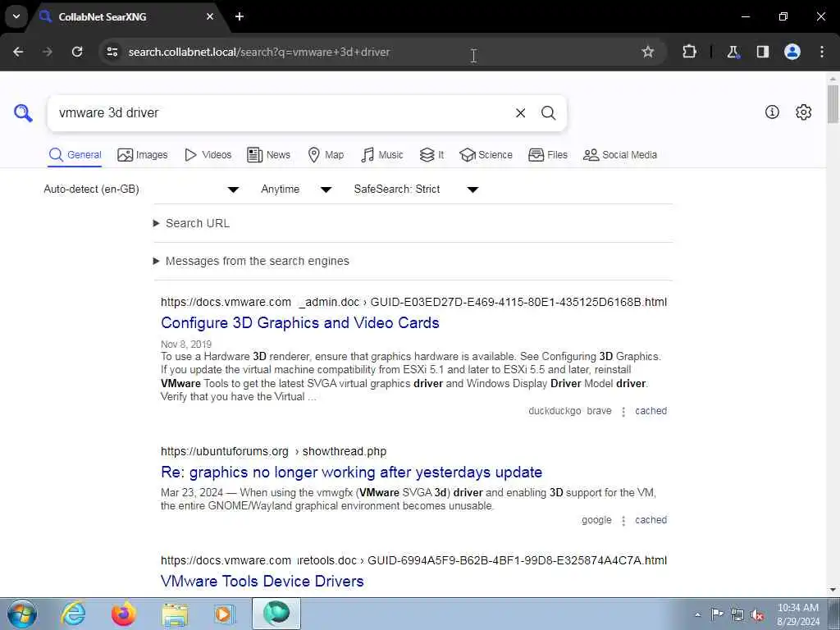Open Chrome Labs flask icon
This screenshot has width=840, height=630.
click(733, 52)
